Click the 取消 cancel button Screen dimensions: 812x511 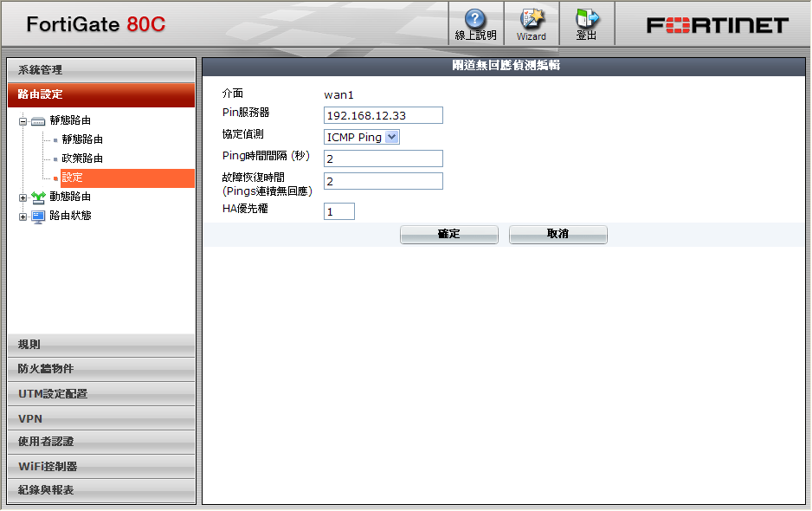coord(558,234)
